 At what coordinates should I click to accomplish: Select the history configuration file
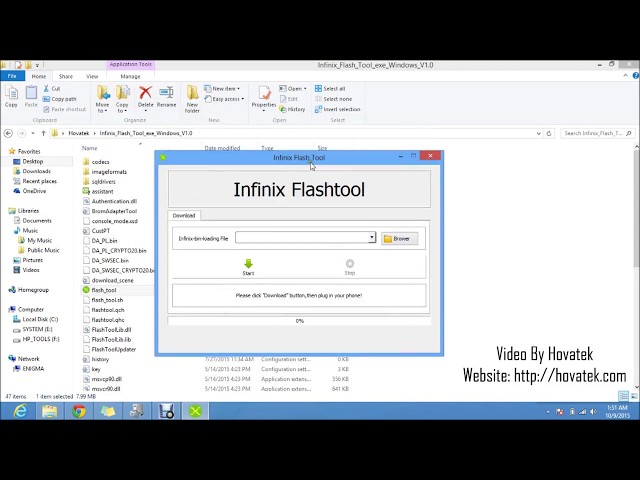coord(100,359)
